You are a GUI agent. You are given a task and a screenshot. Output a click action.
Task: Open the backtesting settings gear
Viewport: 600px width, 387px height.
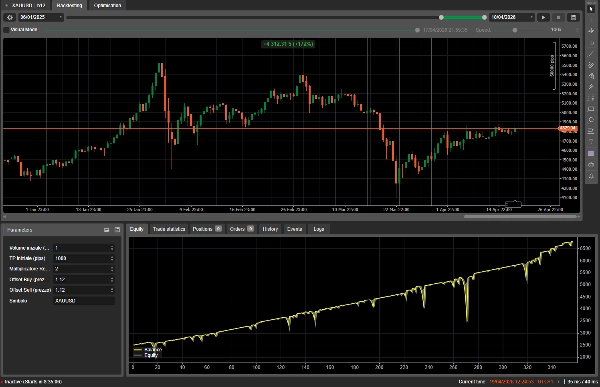[x=10, y=17]
